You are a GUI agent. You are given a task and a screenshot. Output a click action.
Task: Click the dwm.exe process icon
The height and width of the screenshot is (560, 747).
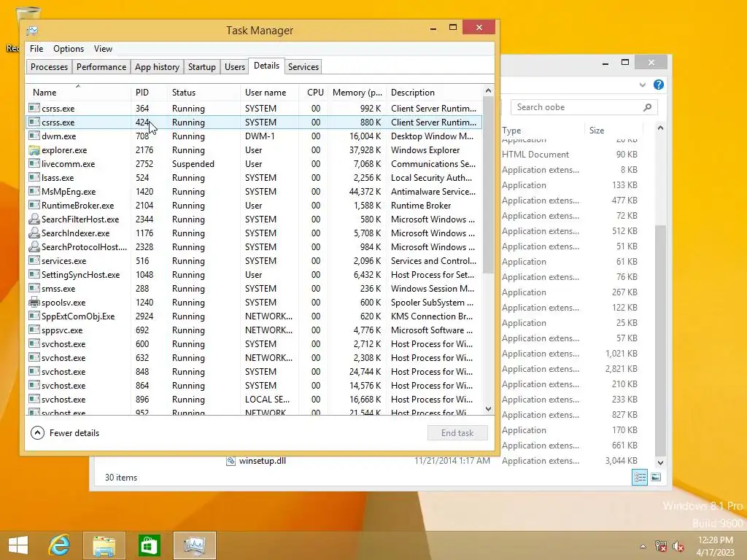pyautogui.click(x=34, y=136)
